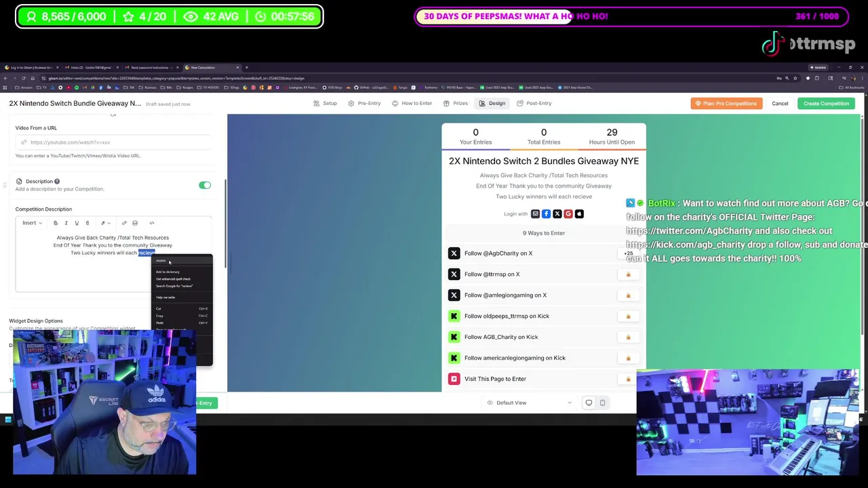Switch to the Reset password instructions browser tab
868x488 pixels.
[x=151, y=67]
